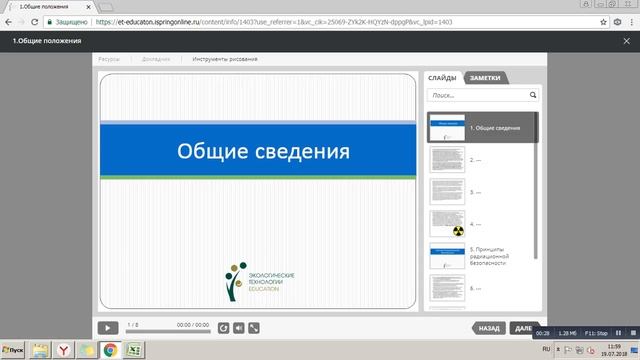Toggle fullscreen mode icon in player
This screenshot has width=640, height=360.
click(x=254, y=328)
